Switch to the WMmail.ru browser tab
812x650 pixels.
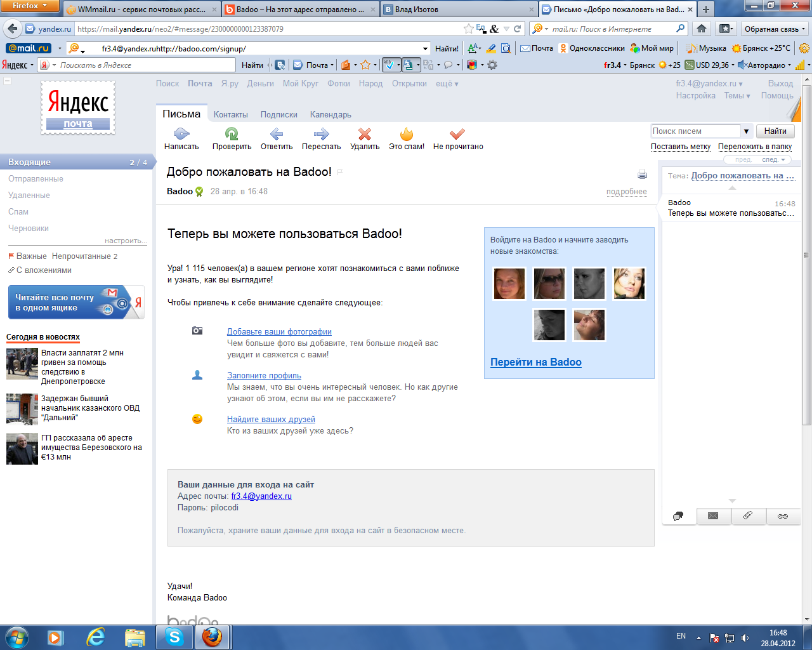[x=141, y=10]
